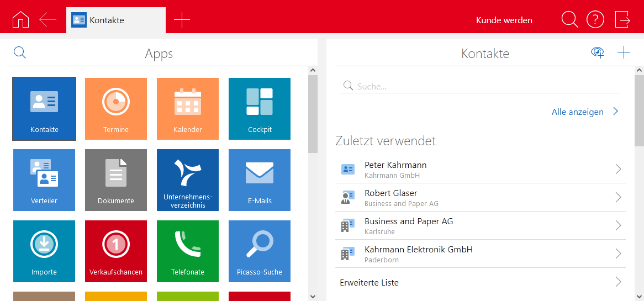
Task: Click Alle anzeigen link
Action: tap(577, 112)
